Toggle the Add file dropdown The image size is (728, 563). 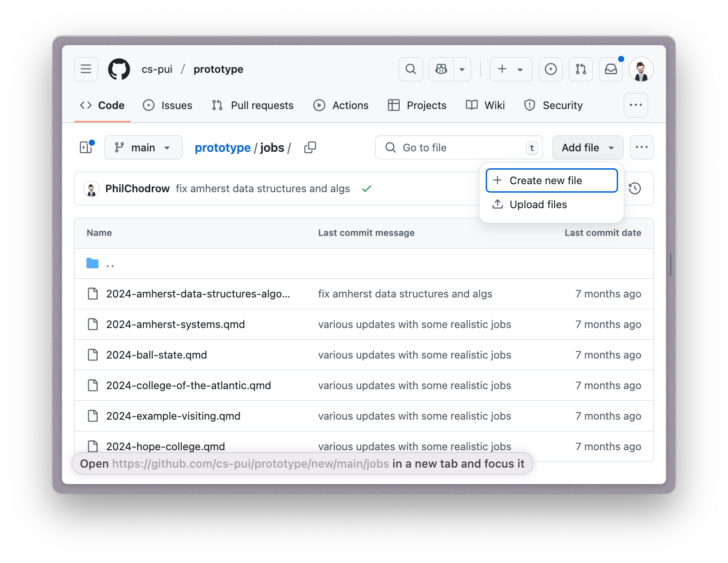[588, 148]
